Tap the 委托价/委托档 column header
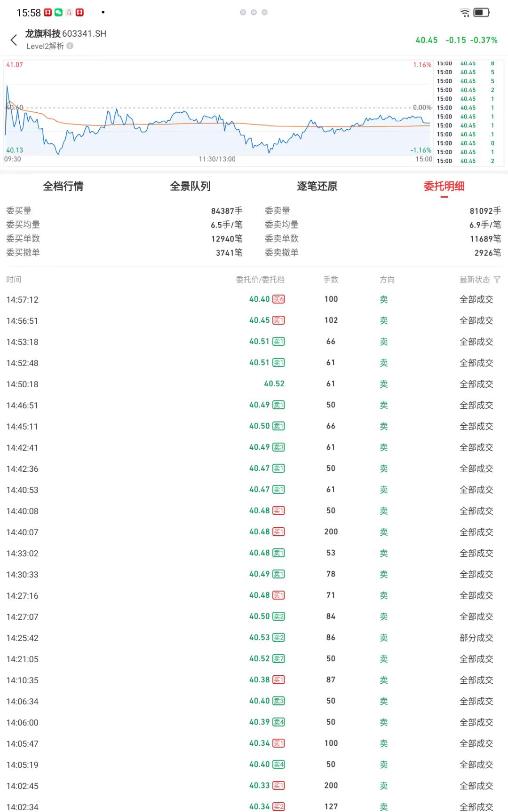This screenshot has height=812, width=508. click(260, 280)
